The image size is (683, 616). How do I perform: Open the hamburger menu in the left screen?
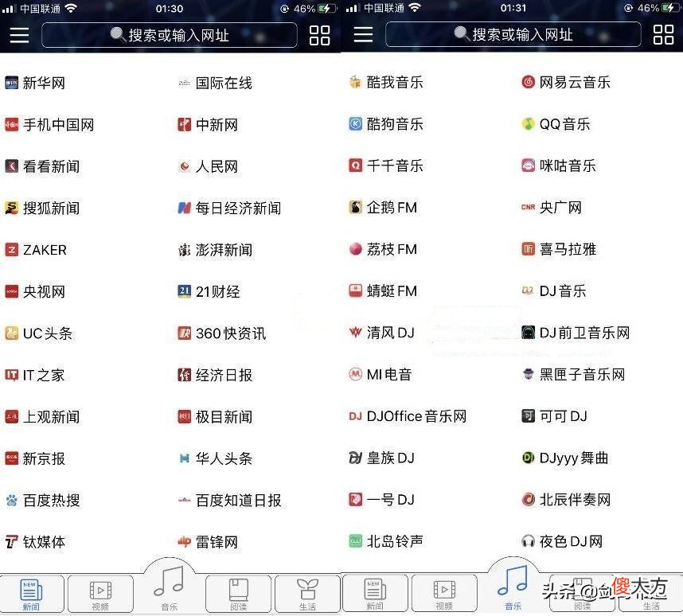pos(20,35)
